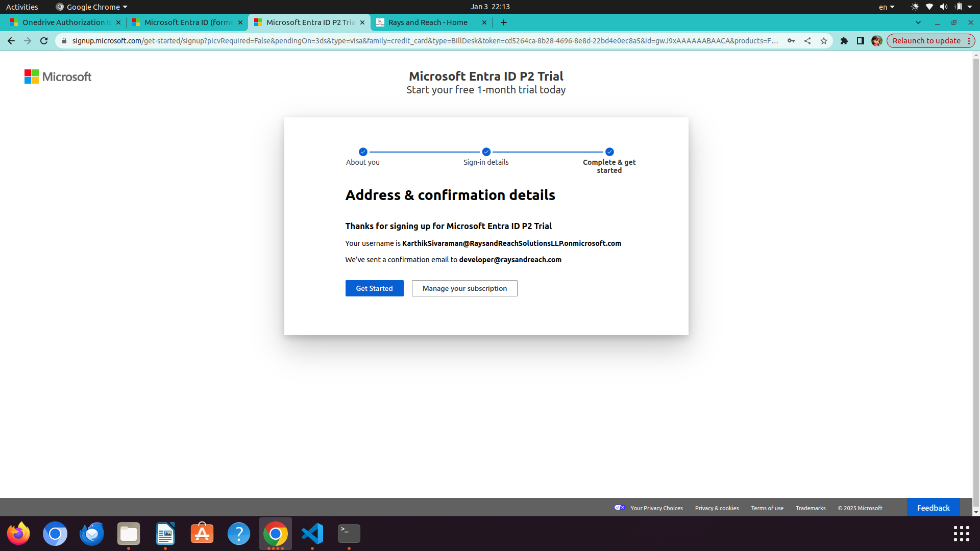Open Files manager from the dock
The width and height of the screenshot is (980, 551).
coord(129,534)
